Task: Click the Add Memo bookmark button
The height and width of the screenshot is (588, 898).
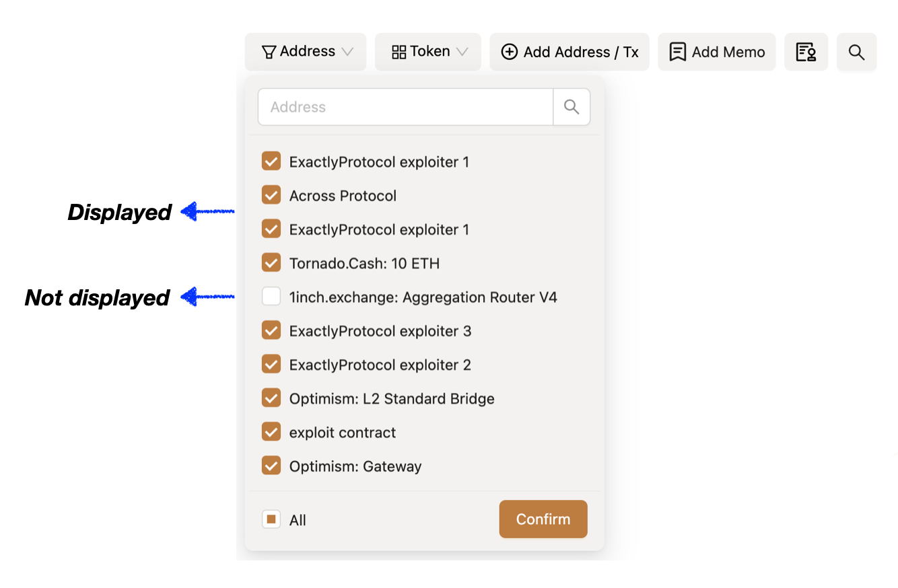Action: coord(717,52)
